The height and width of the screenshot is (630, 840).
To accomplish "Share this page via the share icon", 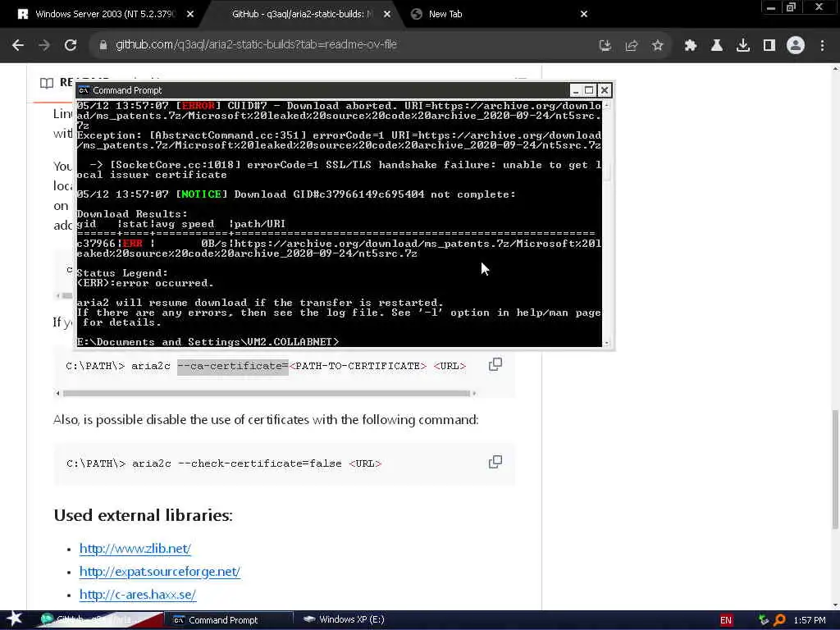I will coord(632,46).
